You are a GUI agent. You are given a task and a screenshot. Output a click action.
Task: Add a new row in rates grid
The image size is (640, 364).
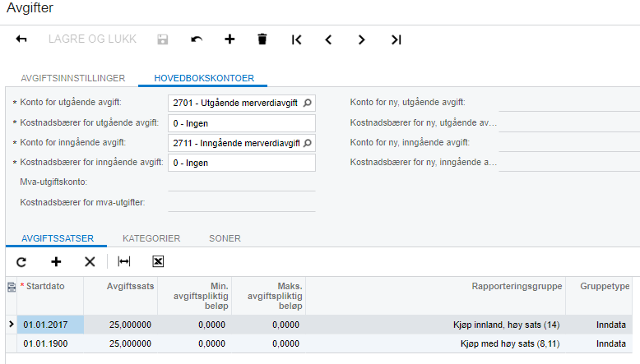click(56, 261)
